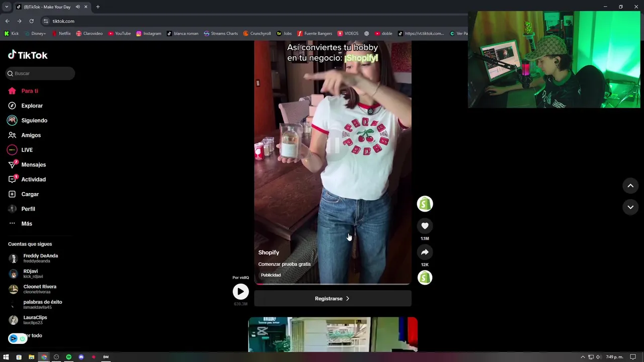Image resolution: width=644 pixels, height=362 pixels.
Task: Open File Explorer from taskbar
Action: (31, 357)
